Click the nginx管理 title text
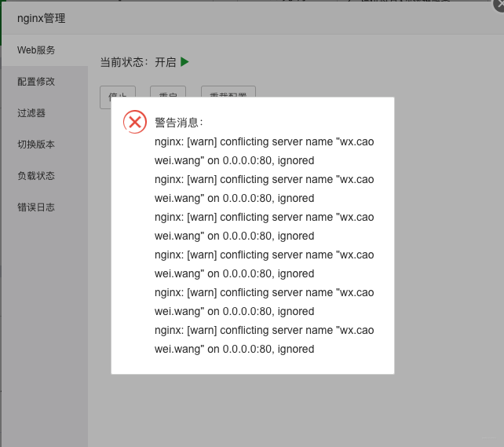Viewport: 504px width, 447px height. 41,18
